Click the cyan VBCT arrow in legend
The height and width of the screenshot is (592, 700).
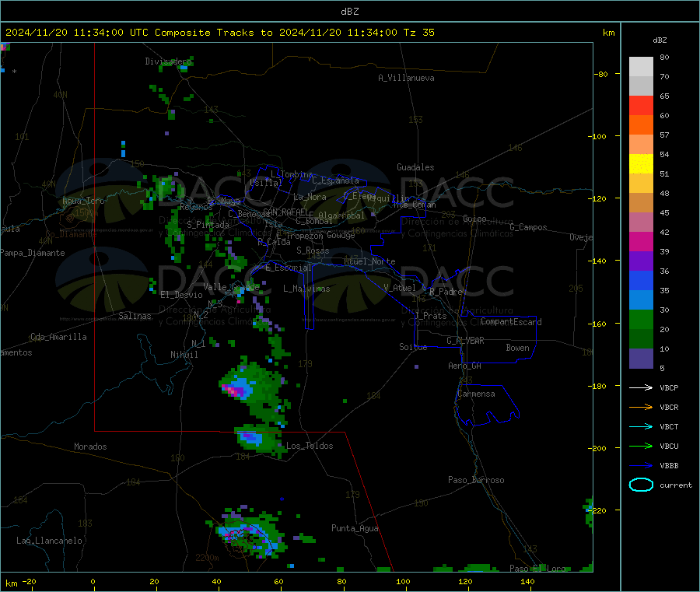641,426
